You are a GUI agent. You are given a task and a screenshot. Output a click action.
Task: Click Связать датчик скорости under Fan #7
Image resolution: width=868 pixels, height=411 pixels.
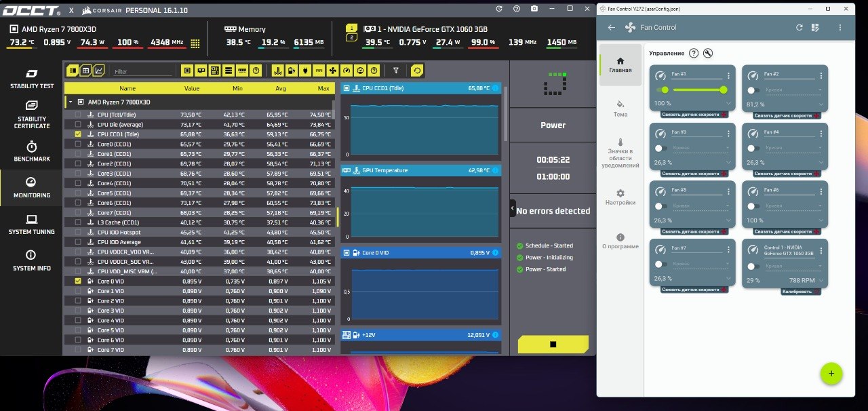pyautogui.click(x=695, y=290)
